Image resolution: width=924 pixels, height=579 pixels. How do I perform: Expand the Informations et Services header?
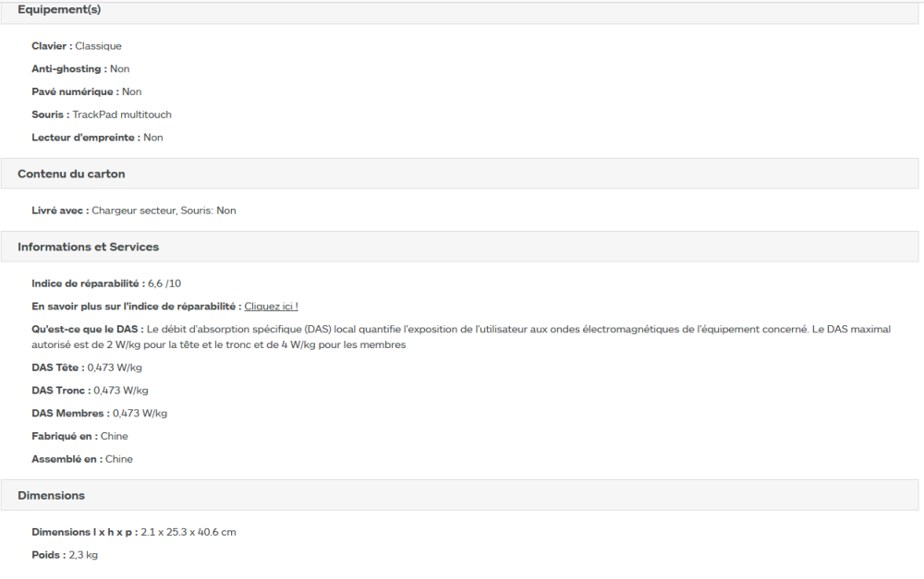coord(89,247)
